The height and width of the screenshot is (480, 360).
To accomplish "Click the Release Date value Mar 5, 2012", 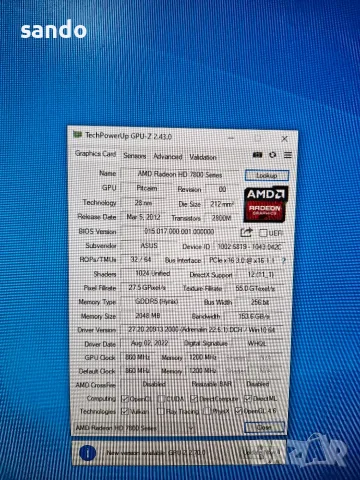I will 144,217.
